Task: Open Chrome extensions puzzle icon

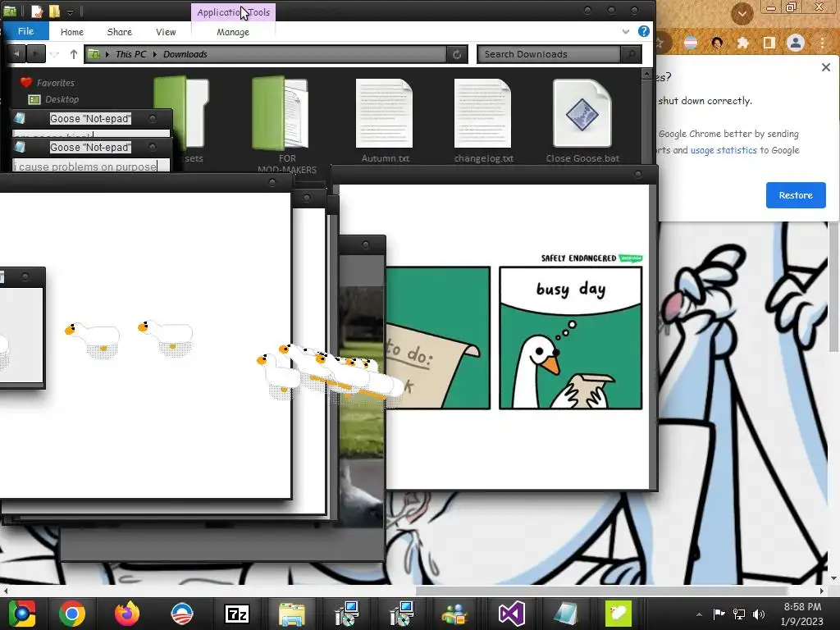Action: click(743, 43)
